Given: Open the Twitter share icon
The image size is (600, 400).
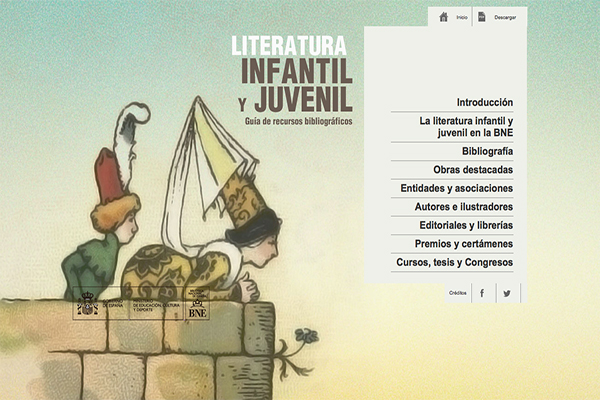Looking at the screenshot, I should (507, 293).
